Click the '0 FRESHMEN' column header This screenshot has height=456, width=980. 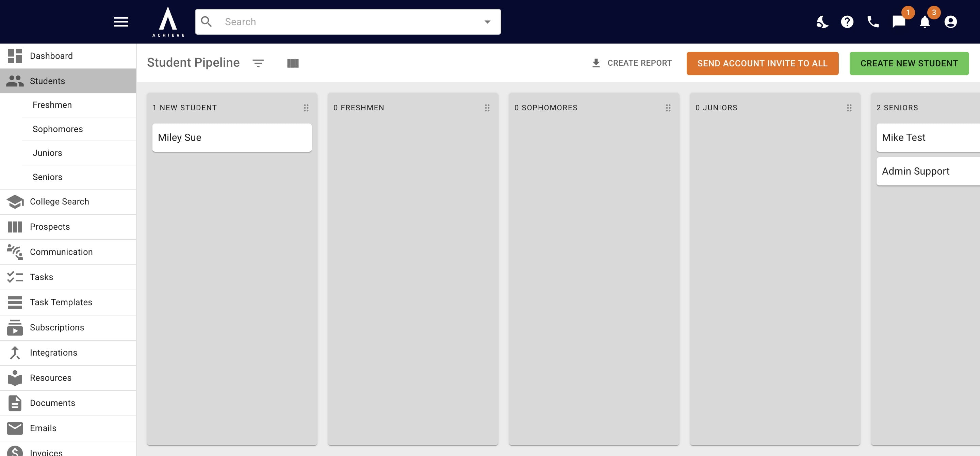click(x=359, y=108)
